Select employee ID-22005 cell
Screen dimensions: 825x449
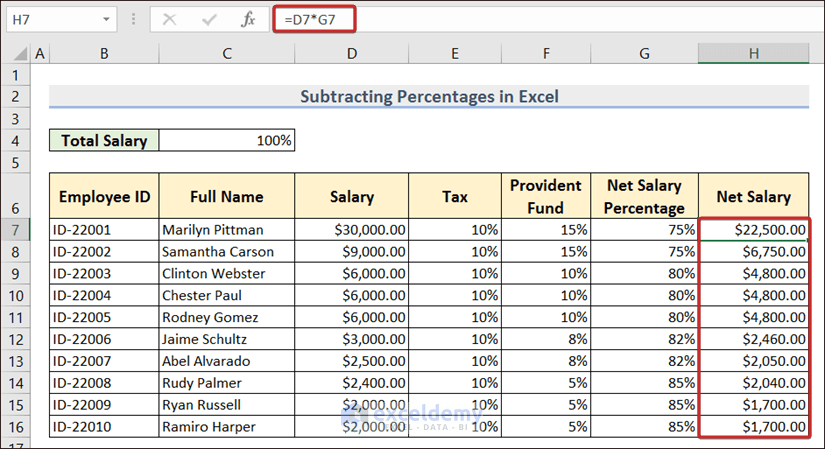pyautogui.click(x=104, y=317)
